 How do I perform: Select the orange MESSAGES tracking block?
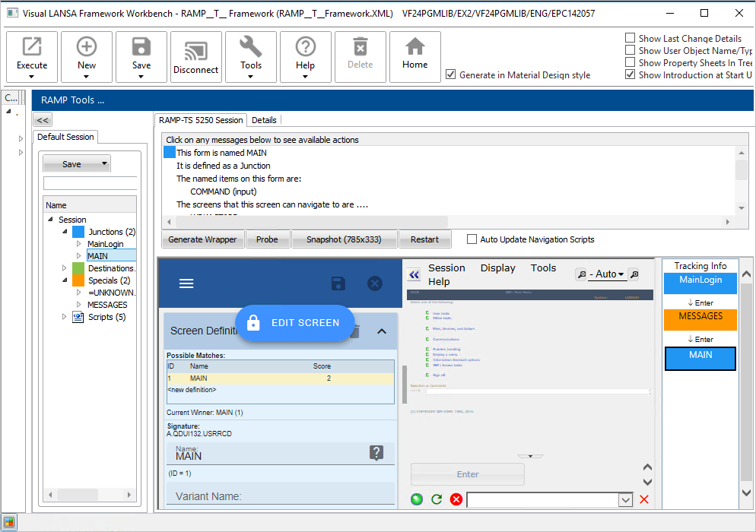point(700,319)
